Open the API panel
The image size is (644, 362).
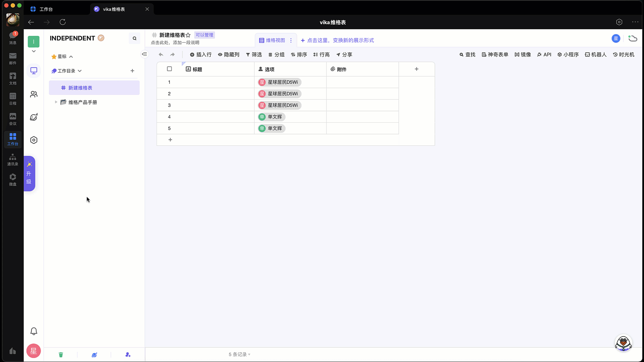click(x=544, y=55)
